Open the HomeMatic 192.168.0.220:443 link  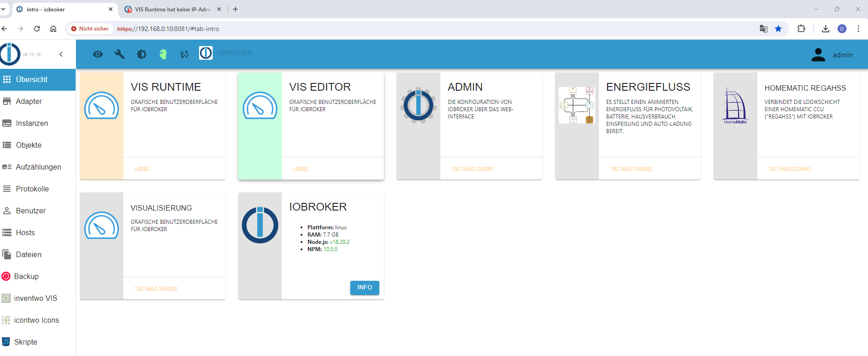point(790,169)
